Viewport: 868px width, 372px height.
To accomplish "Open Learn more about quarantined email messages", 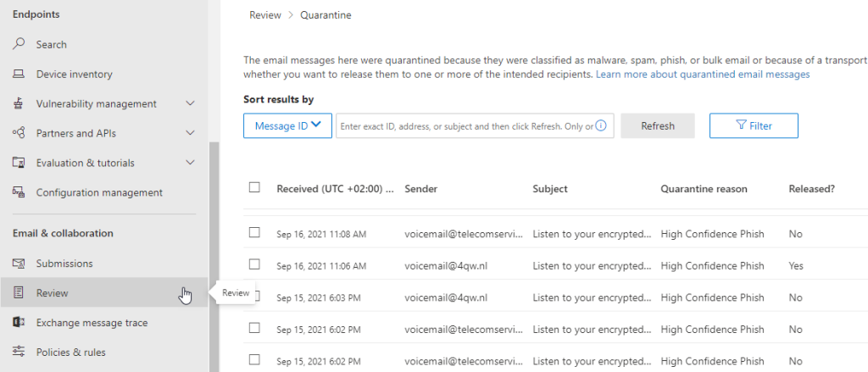I will click(x=702, y=75).
